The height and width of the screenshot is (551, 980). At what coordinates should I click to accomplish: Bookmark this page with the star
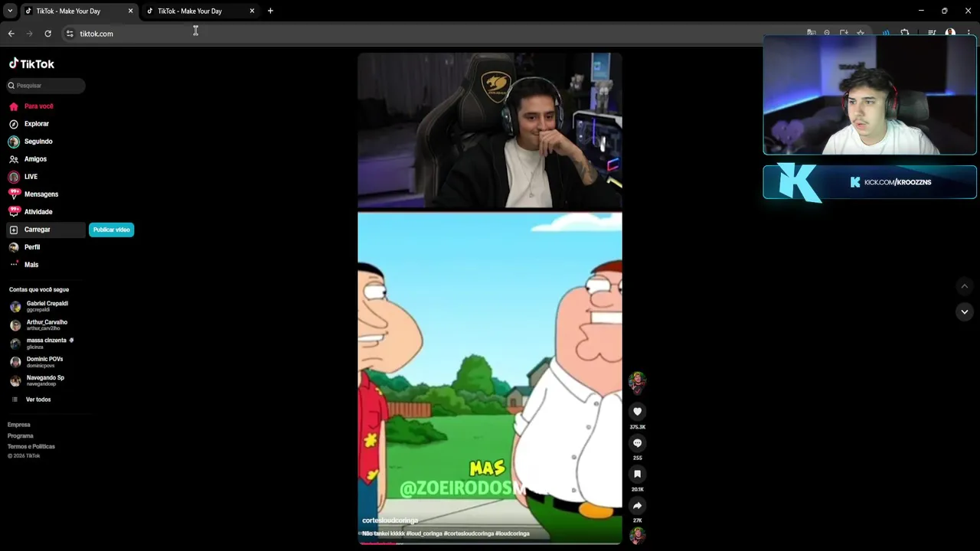pyautogui.click(x=861, y=33)
